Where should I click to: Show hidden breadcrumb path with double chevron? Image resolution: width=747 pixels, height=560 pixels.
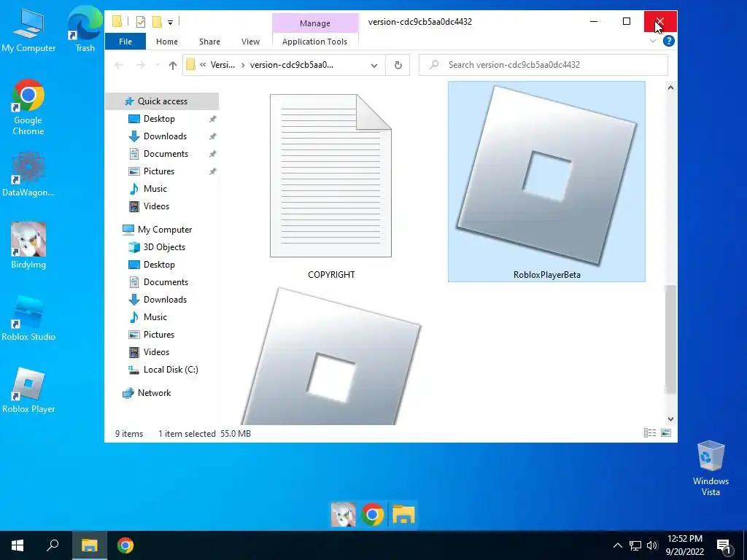203,65
